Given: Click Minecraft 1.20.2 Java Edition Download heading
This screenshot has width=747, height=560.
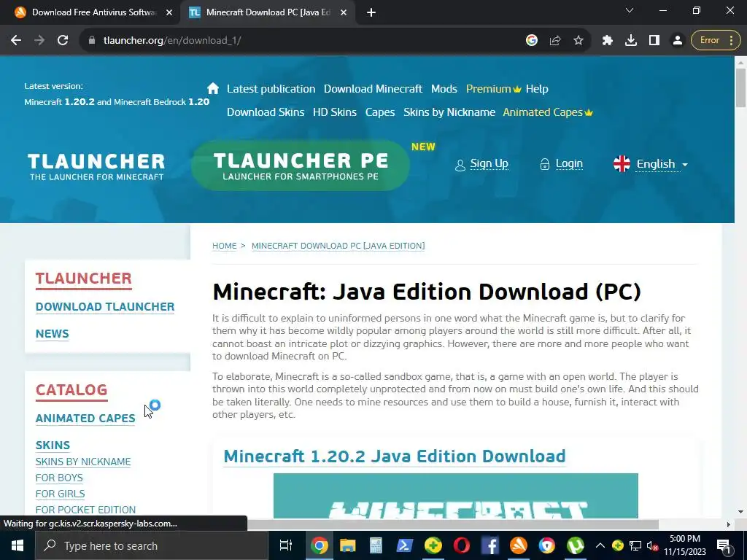Looking at the screenshot, I should tap(395, 456).
